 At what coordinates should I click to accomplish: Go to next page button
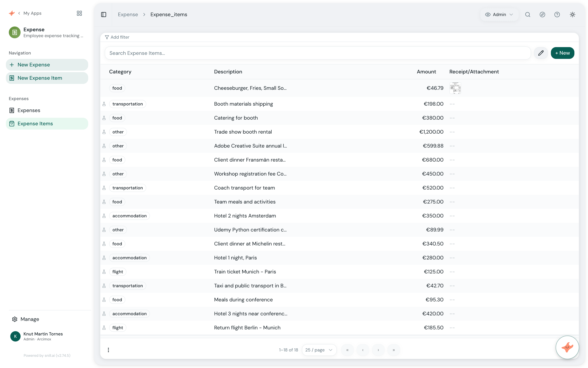[378, 350]
